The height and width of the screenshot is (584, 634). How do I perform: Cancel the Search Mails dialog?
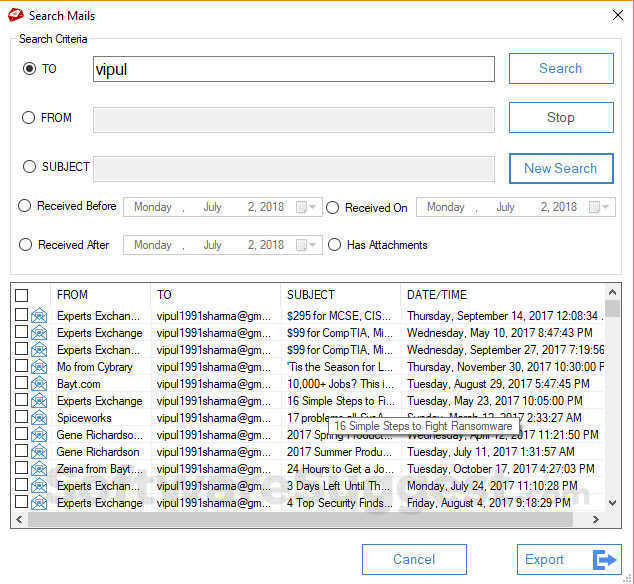tap(414, 559)
